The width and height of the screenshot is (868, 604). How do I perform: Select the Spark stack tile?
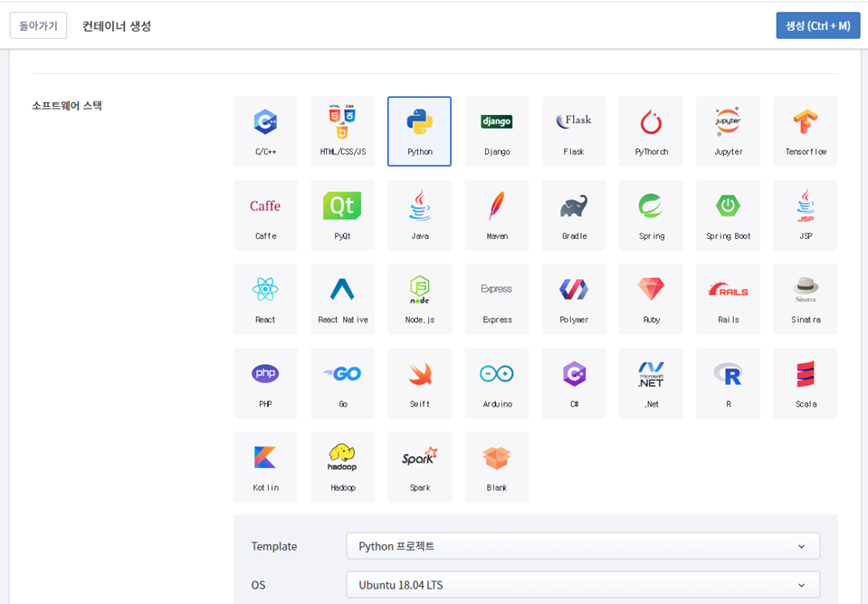click(420, 466)
